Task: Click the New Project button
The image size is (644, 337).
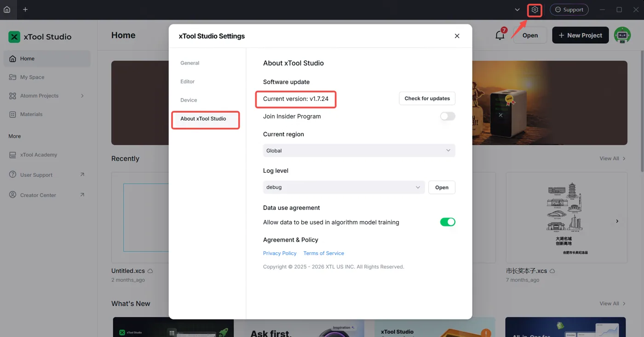Action: 580,35
